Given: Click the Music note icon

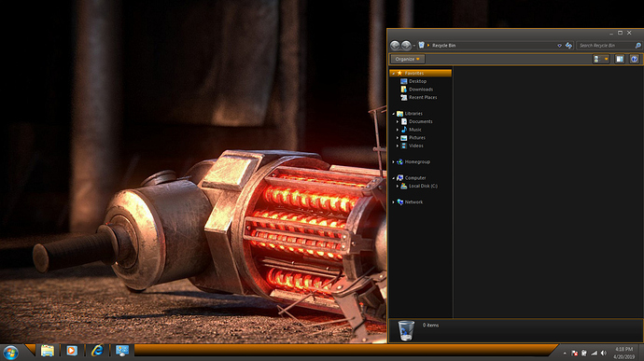Looking at the screenshot, I should [404, 130].
